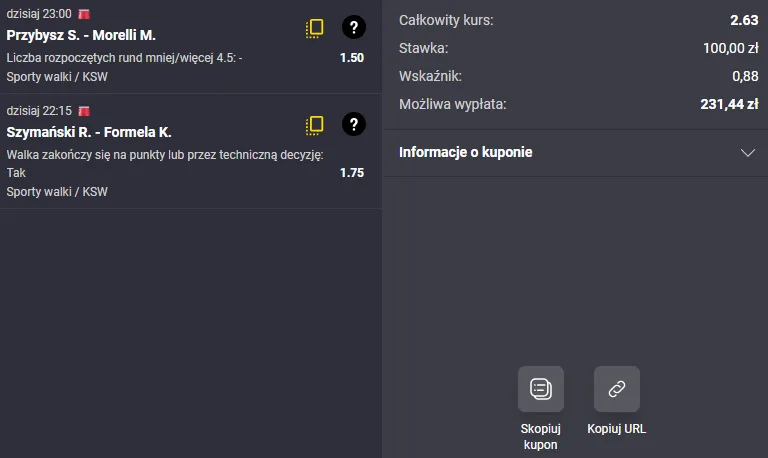Click Sporty walki / KSW under Przybysz match
768x458 pixels.
(57, 77)
